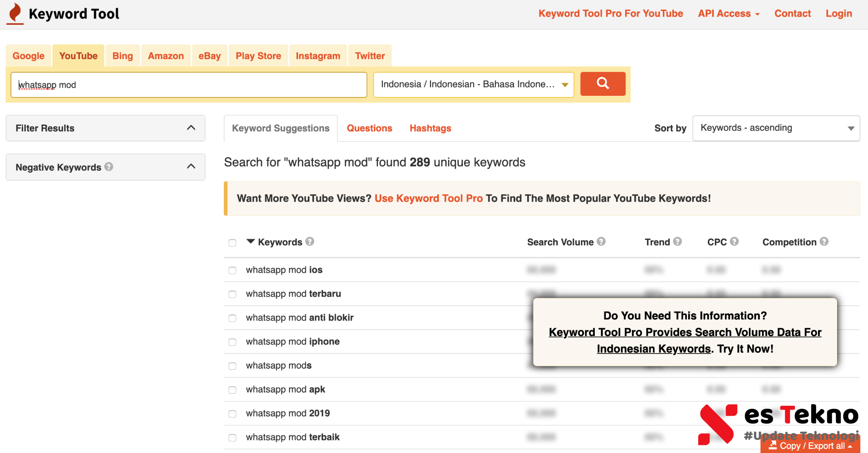Switch to the Instagram tab
This screenshot has height=453, width=868.
coord(317,56)
